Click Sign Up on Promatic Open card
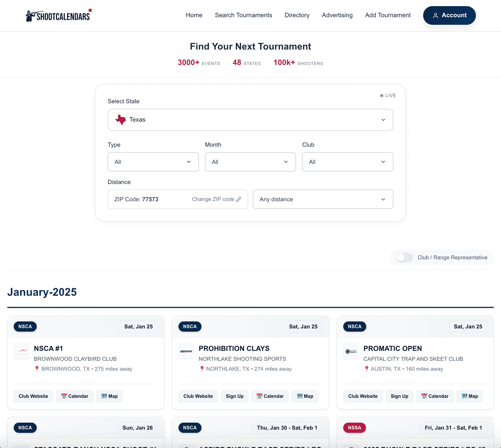Screen dimensions: 501x448 [400, 396]
